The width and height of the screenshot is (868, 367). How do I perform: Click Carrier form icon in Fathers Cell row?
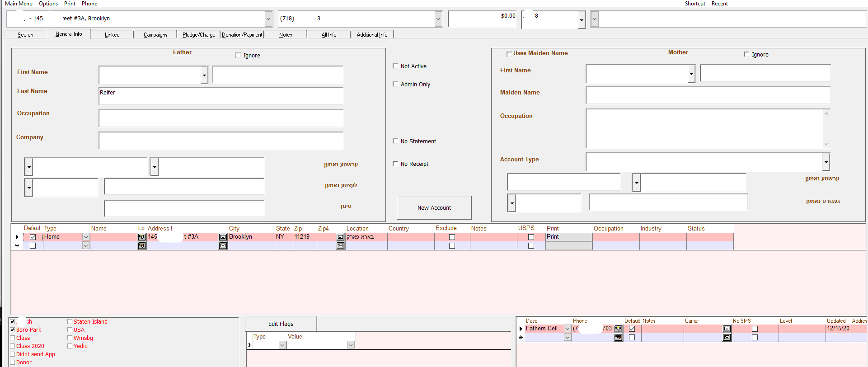pos(727,329)
